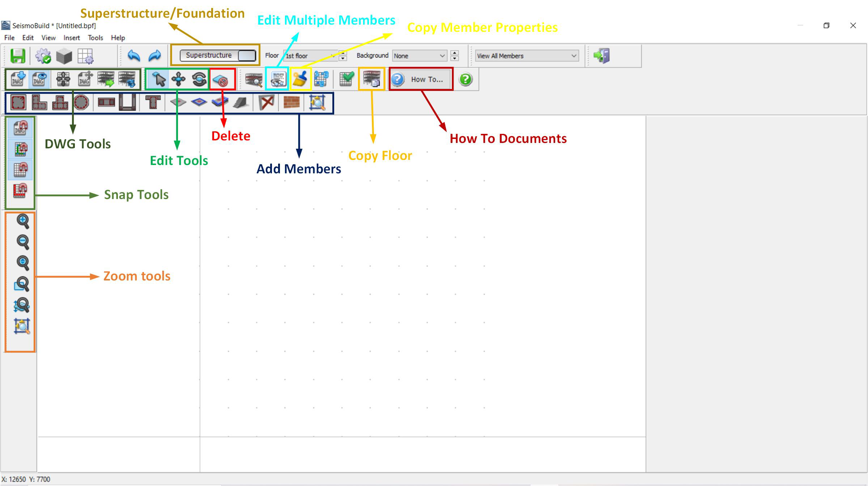The image size is (868, 486).
Task: Toggle Snap to grid magnet
Action: pyautogui.click(x=20, y=169)
